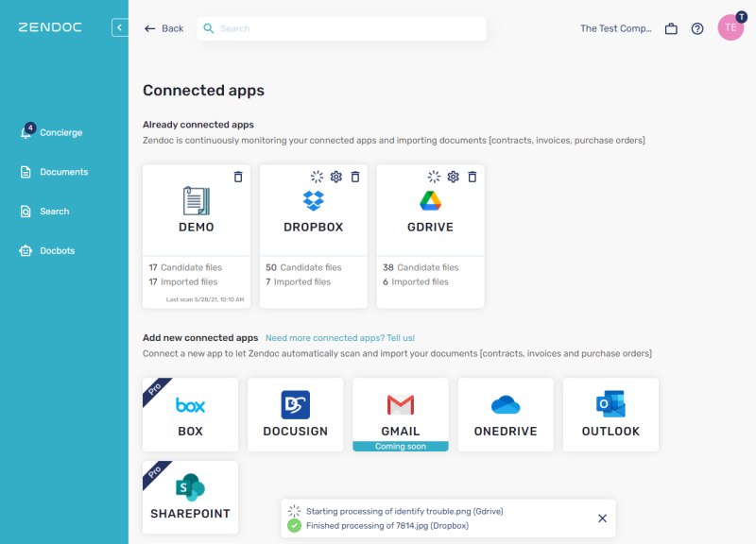Screen dimensions: 756x544
Task: Click the Zendoc logo
Action: coord(50,27)
